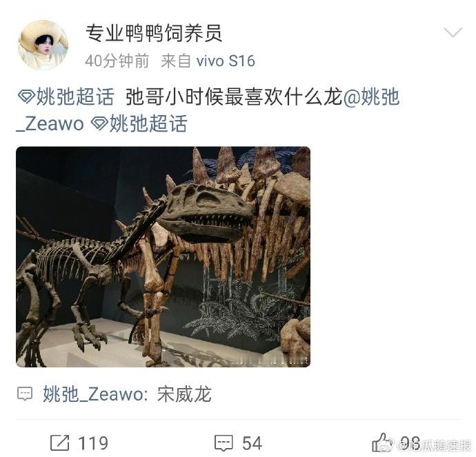The width and height of the screenshot is (476, 457).
Task: Click the 来自 vivo S16 source text
Action: [208, 61]
